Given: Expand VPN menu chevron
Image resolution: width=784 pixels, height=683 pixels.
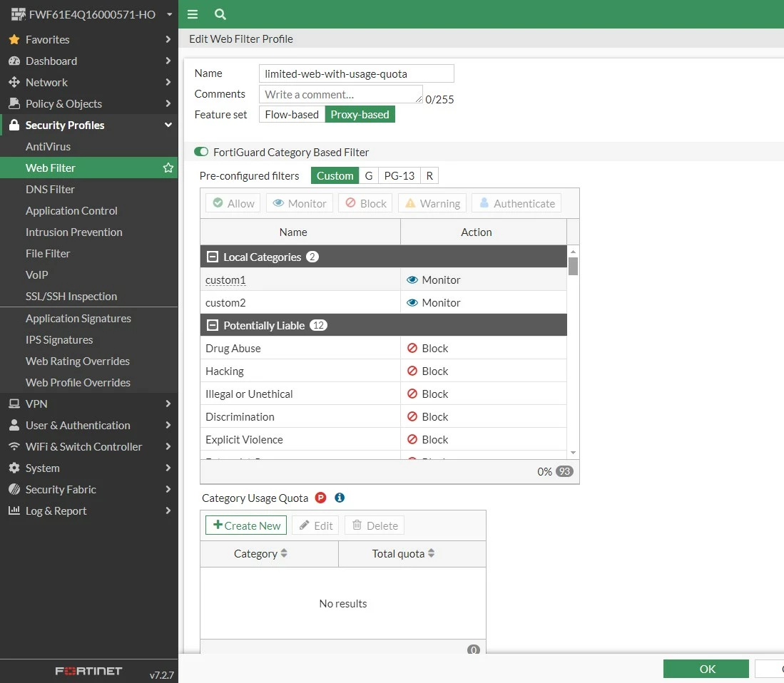Looking at the screenshot, I should click(168, 404).
